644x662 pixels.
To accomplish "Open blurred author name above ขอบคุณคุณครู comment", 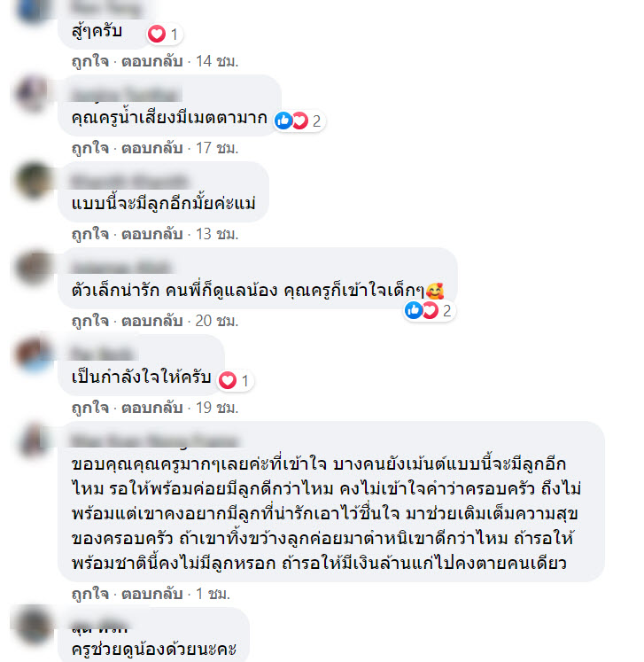I will click(154, 440).
